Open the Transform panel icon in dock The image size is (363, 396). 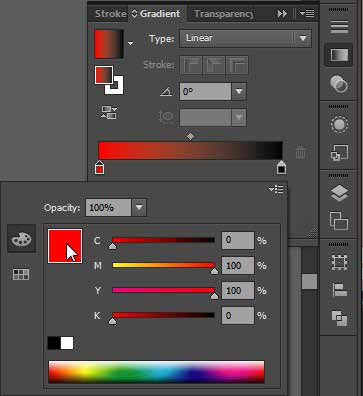[x=339, y=263]
